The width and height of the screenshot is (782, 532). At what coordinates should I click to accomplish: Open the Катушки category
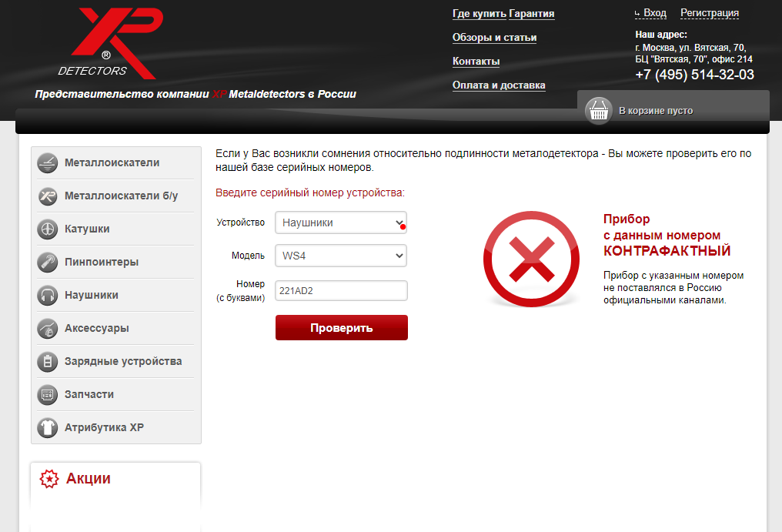tap(87, 229)
